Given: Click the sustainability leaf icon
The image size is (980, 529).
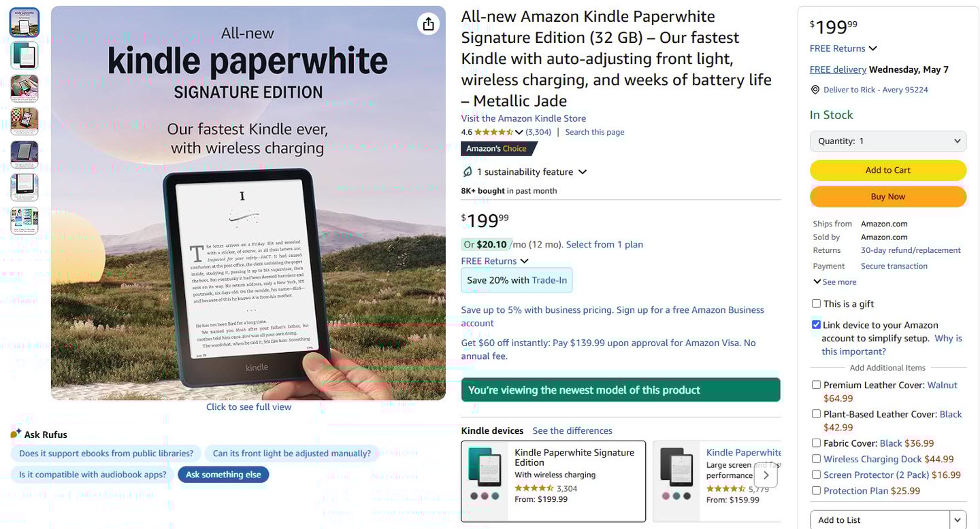Looking at the screenshot, I should (x=467, y=171).
